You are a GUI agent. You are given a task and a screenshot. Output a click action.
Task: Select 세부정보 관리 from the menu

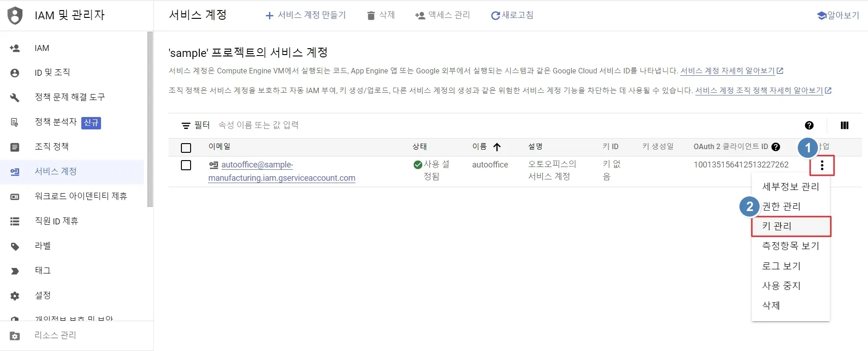[x=790, y=187]
